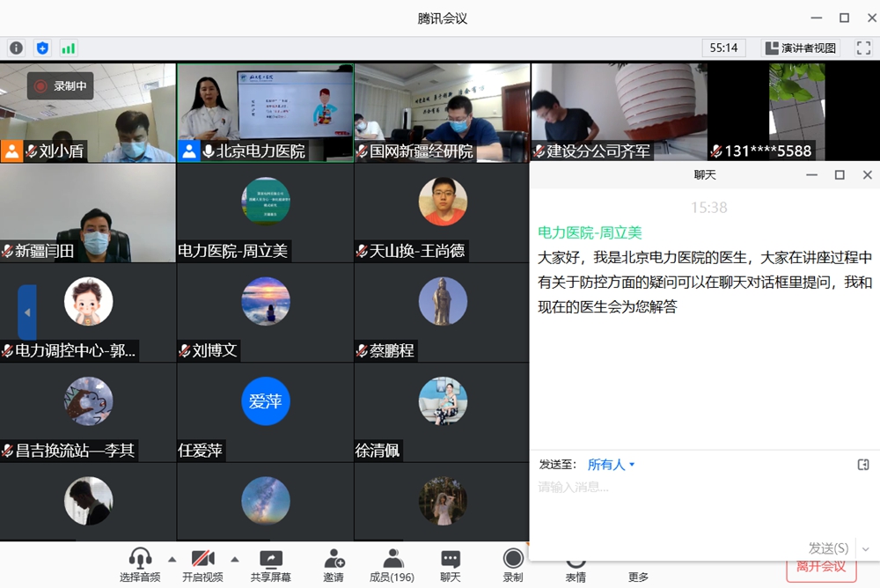880x588 pixels.
Task: Click 天山换-王尚德 avatar
Action: (443, 202)
